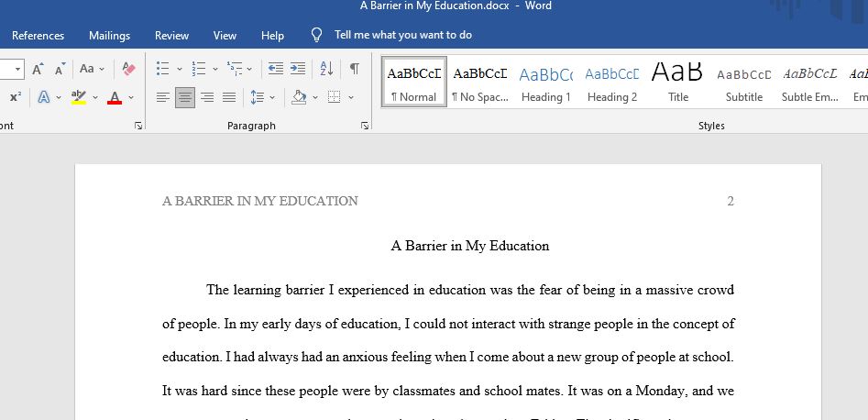Open numbering library dropdown arrow

[215, 70]
